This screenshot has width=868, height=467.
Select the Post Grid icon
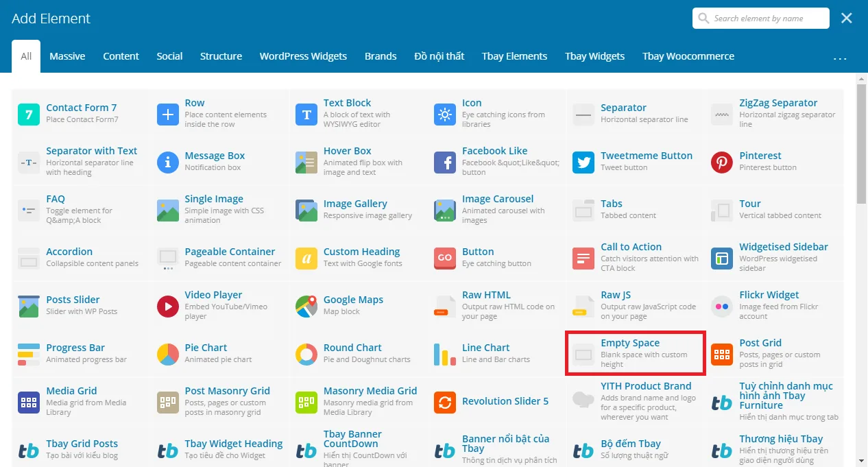coord(722,354)
